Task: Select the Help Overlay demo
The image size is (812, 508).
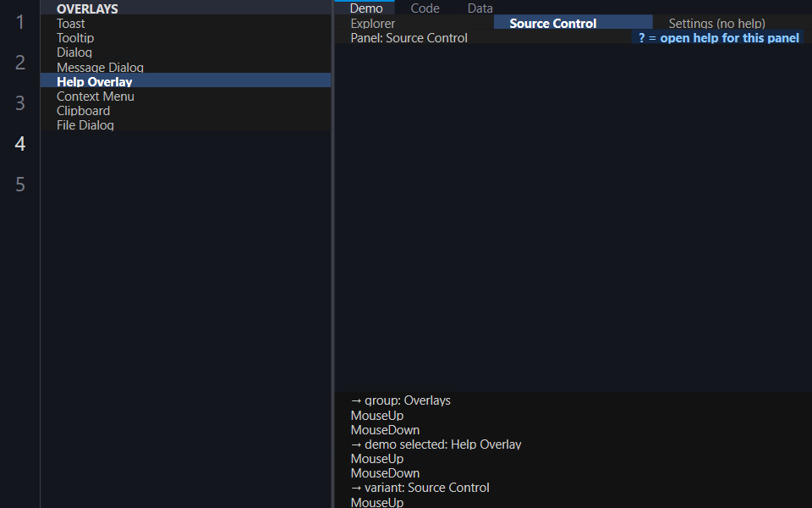Action: [x=185, y=81]
